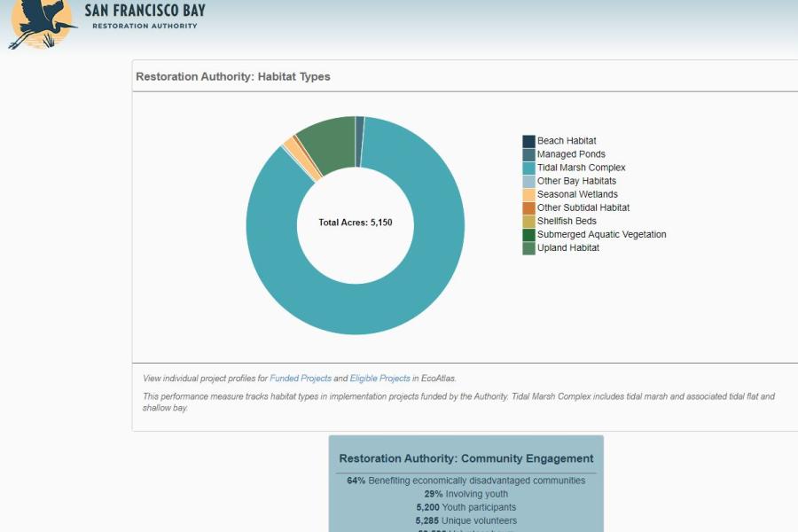Click the Total Acres: 5,150 center label
The image size is (798, 532).
[356, 223]
